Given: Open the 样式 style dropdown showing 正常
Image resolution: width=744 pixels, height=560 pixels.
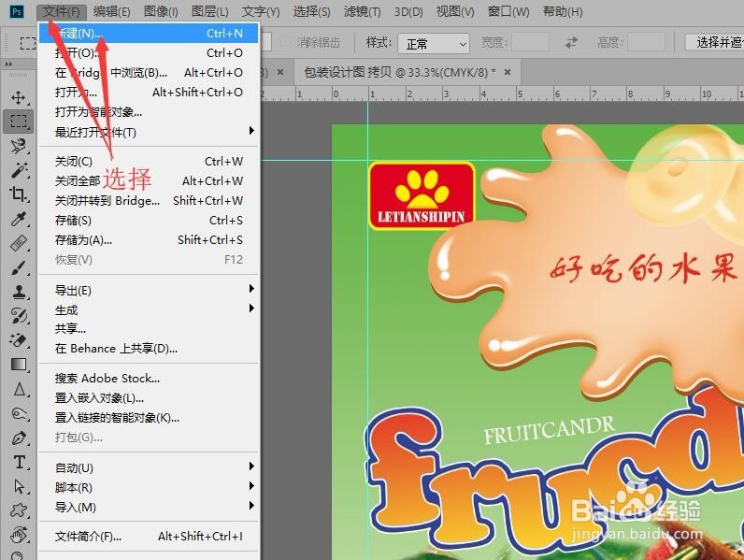Looking at the screenshot, I should (x=434, y=44).
